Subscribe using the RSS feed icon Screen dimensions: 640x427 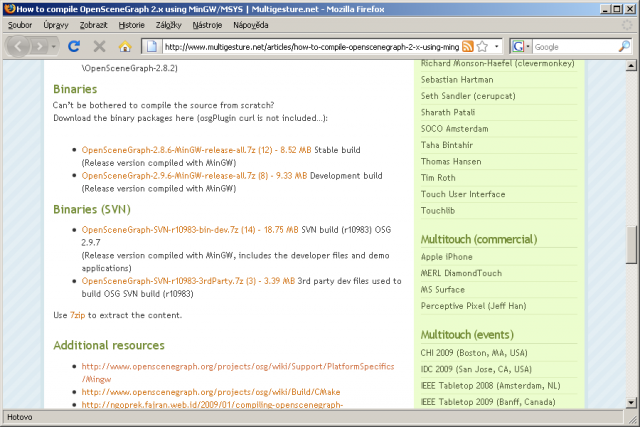click(x=468, y=47)
